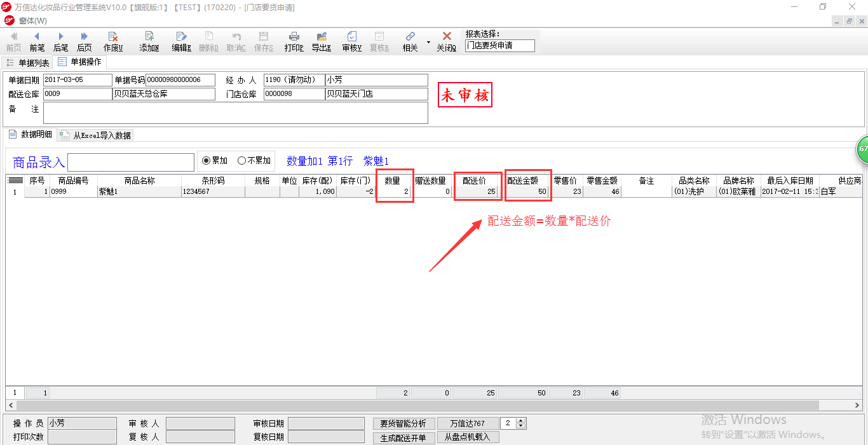Expand the 相关 dropdown arrow
Screen dimensions: 868x445
pos(428,43)
